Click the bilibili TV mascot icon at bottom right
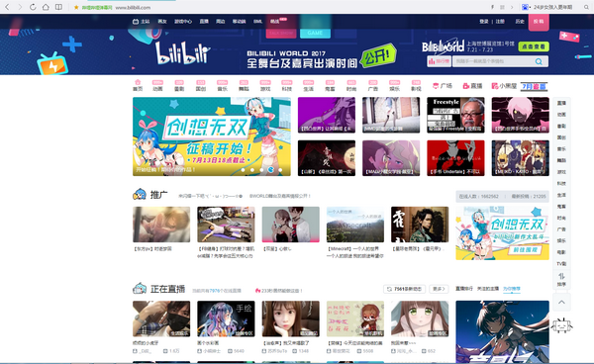The height and width of the screenshot is (364, 594). tap(561, 325)
